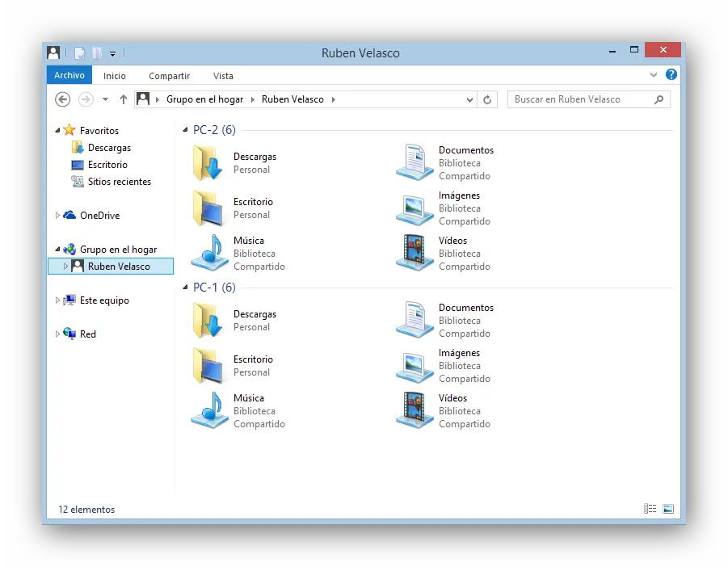Collapse the PC-1 group
728x567 pixels.
point(185,288)
